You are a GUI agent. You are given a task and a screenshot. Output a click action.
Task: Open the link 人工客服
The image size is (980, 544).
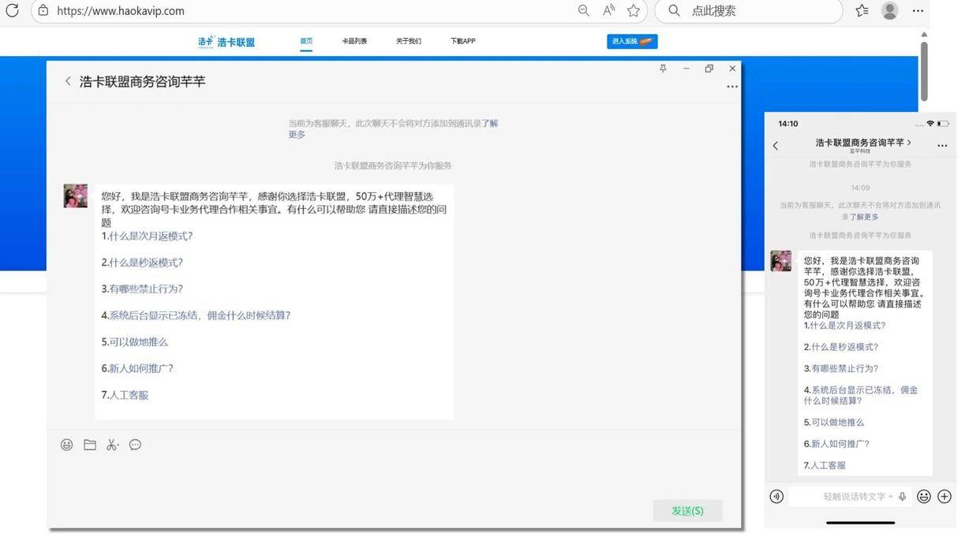[x=126, y=394]
